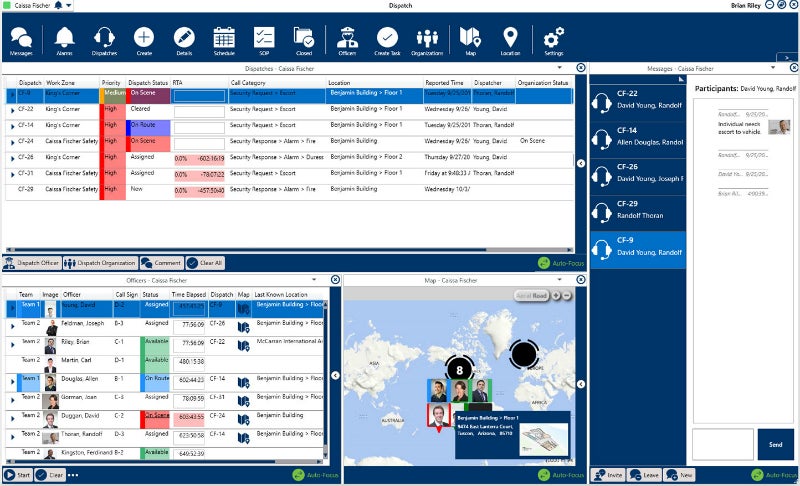Click the map icon in David Young's row
Screen dimensions: 800x486
(243, 305)
